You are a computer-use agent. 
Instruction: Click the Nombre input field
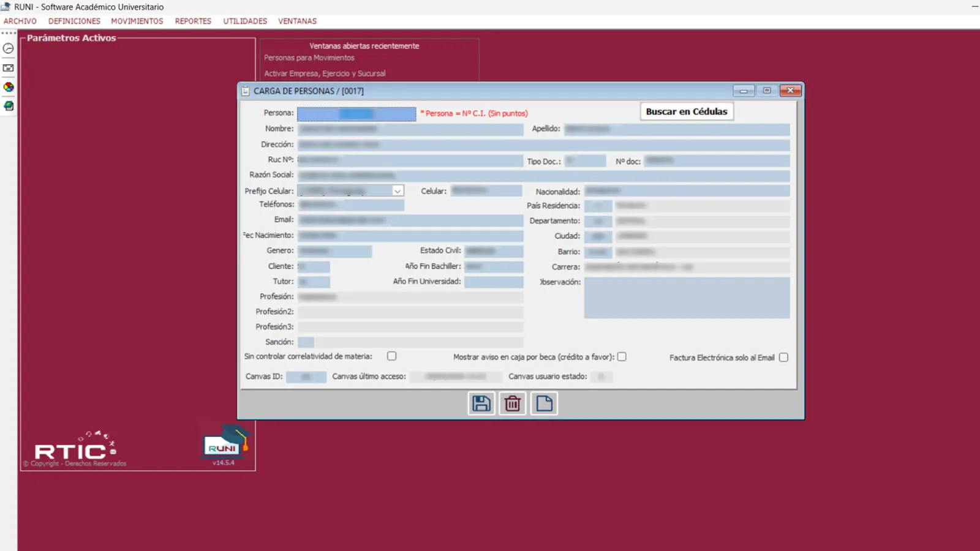tap(410, 129)
